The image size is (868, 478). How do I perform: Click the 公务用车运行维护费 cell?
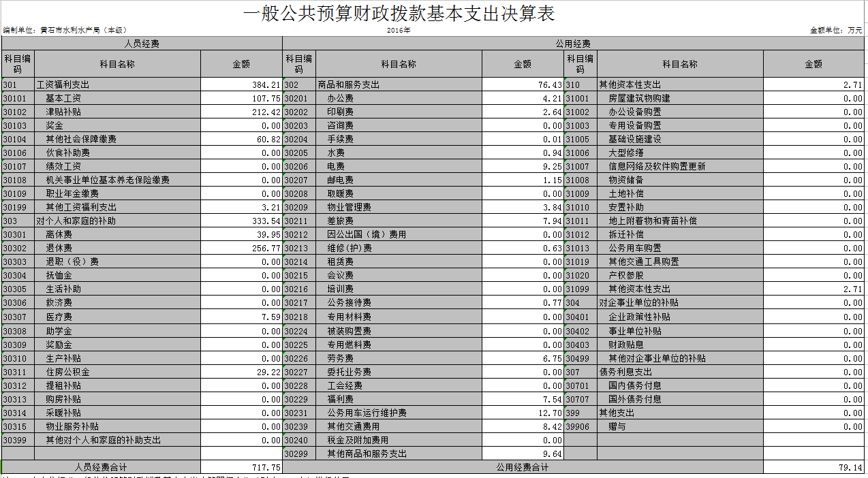point(399,413)
